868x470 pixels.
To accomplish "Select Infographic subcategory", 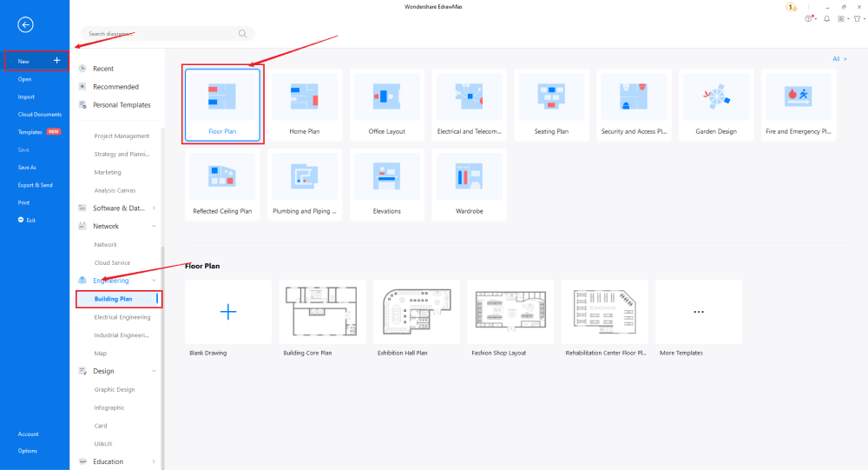I will [x=109, y=408].
